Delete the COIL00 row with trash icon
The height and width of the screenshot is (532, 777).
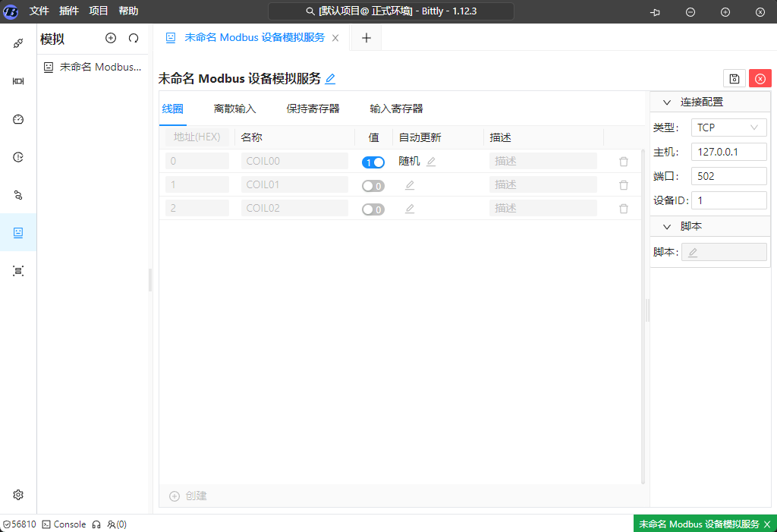point(624,162)
